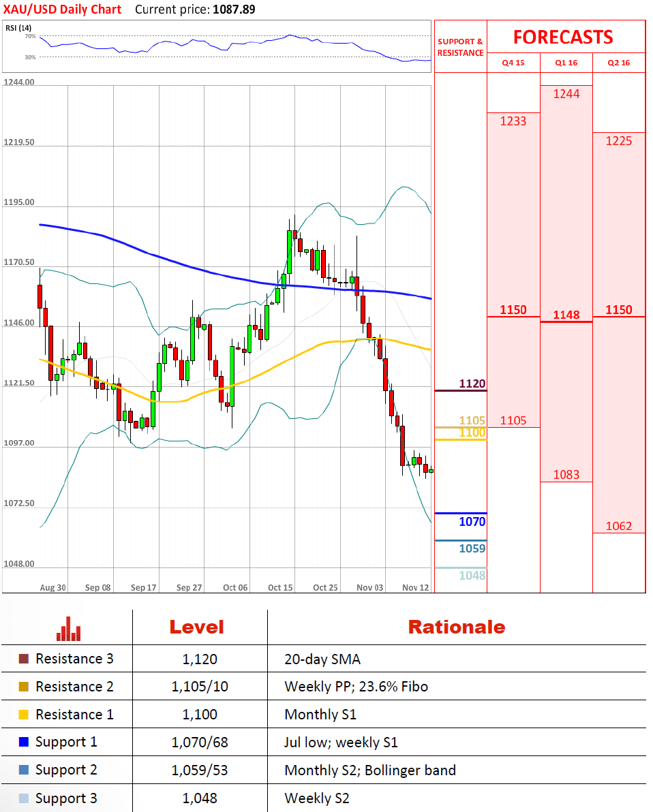Click the Q4 15 low forecast 1105
653x812 pixels.
pos(513,420)
